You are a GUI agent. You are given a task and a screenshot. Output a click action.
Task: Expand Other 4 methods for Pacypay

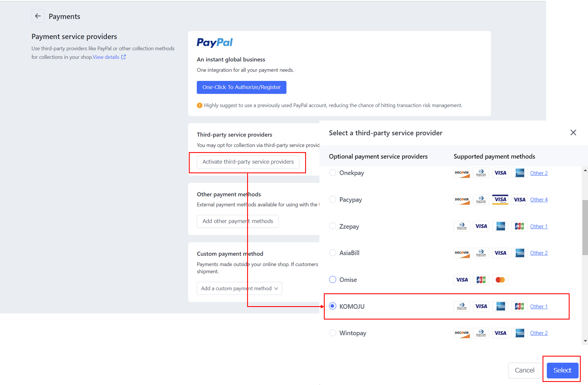pyautogui.click(x=539, y=199)
